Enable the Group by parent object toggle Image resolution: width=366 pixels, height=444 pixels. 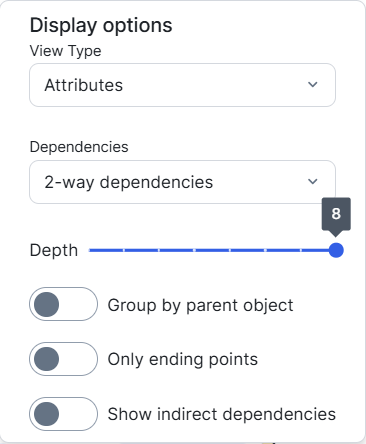(x=63, y=304)
